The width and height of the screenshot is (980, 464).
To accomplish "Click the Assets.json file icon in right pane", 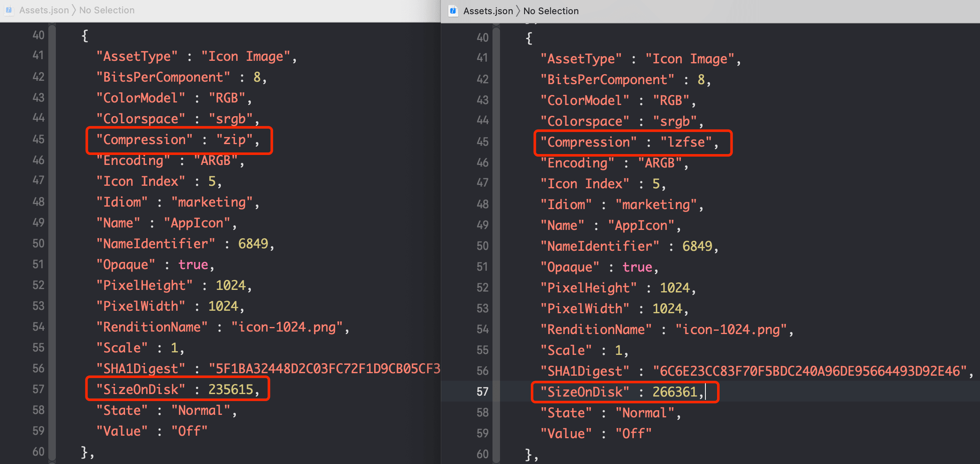I will (x=453, y=11).
